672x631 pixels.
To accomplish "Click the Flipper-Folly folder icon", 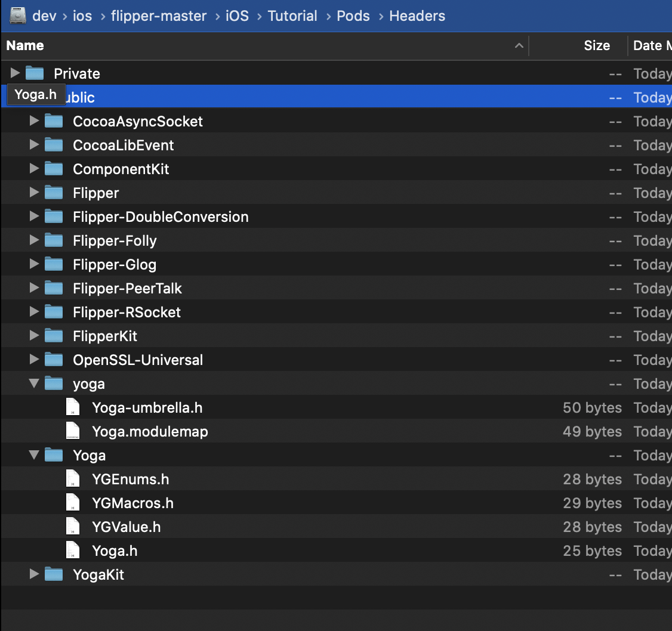I will (54, 240).
